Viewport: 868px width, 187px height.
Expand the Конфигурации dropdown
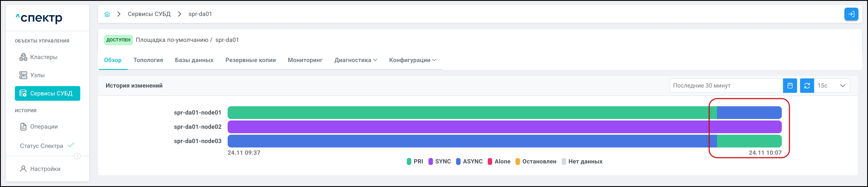(x=412, y=60)
